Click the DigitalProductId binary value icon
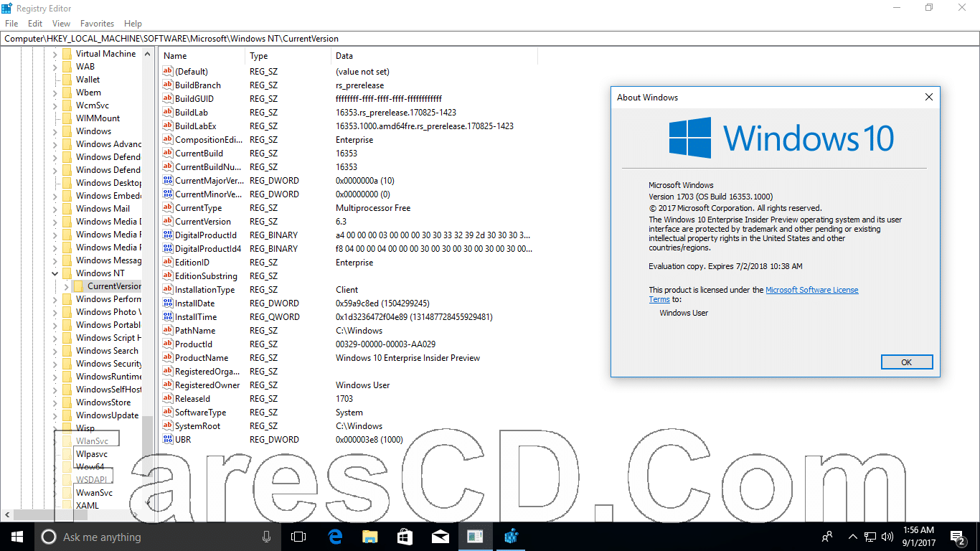Image resolution: width=980 pixels, height=551 pixels. [168, 235]
